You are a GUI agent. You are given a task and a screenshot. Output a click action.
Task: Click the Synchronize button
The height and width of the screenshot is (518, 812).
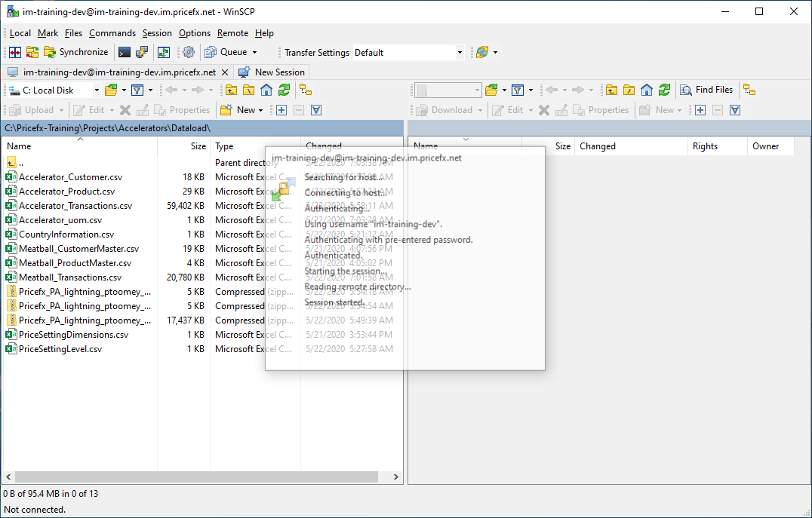(x=76, y=52)
